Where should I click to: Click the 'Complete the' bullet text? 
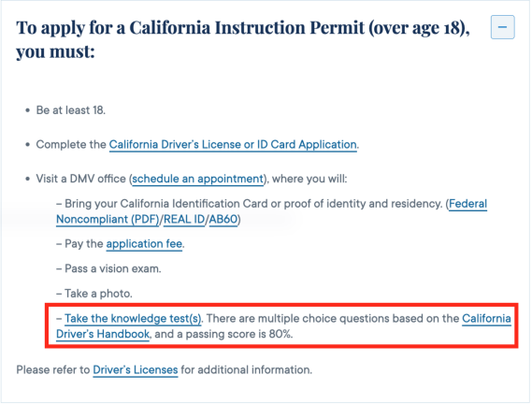click(x=71, y=145)
